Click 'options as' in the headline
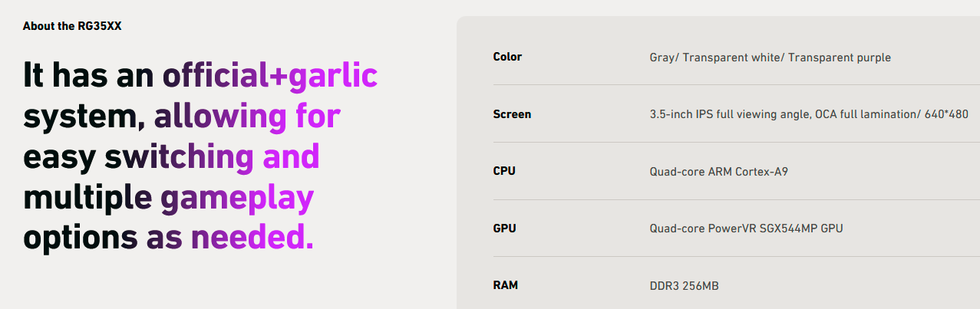 pyautogui.click(x=103, y=238)
